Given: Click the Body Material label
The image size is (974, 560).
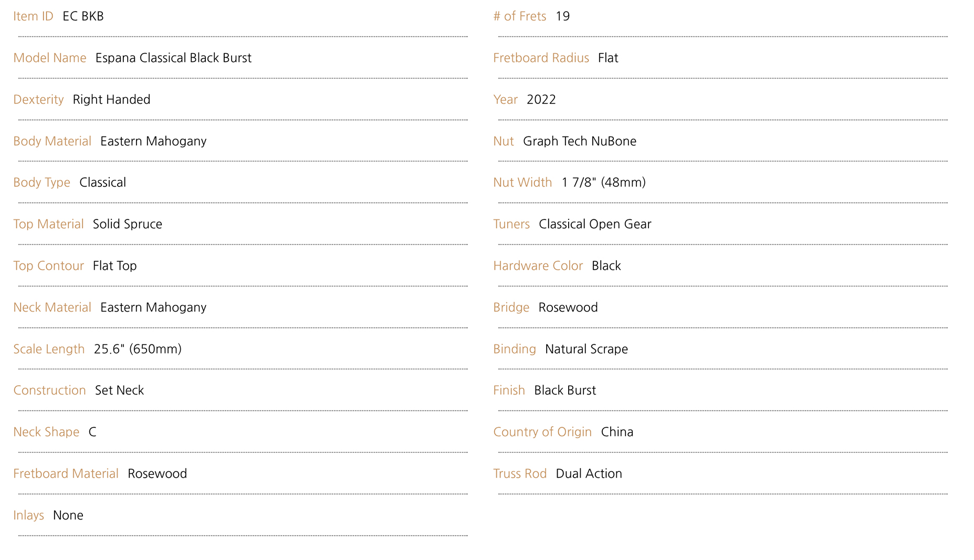Looking at the screenshot, I should pyautogui.click(x=52, y=141).
